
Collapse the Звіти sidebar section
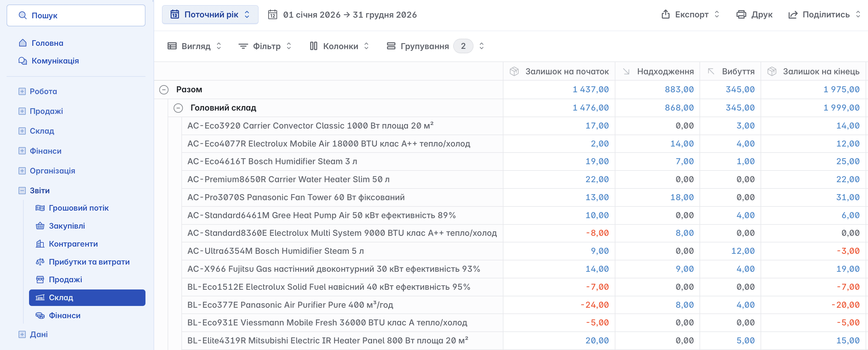(x=22, y=191)
